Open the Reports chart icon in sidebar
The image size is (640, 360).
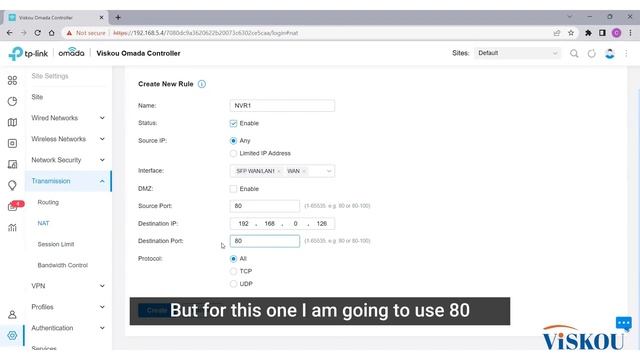pyautogui.click(x=12, y=227)
